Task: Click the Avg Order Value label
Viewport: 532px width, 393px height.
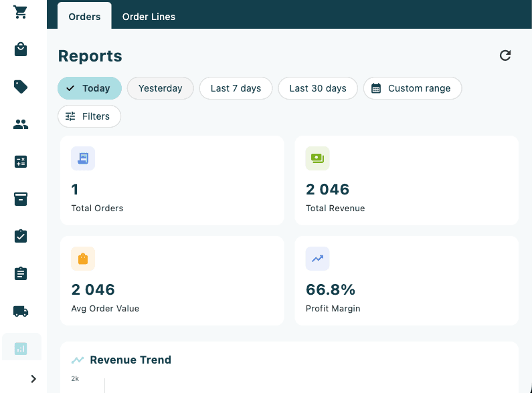Action: pos(105,308)
